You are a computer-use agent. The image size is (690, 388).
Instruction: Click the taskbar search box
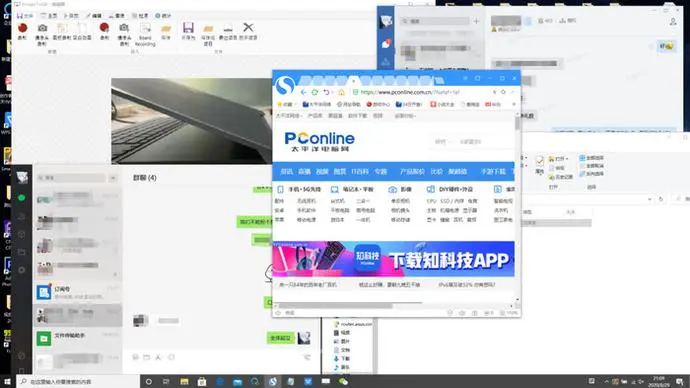pyautogui.click(x=78, y=381)
